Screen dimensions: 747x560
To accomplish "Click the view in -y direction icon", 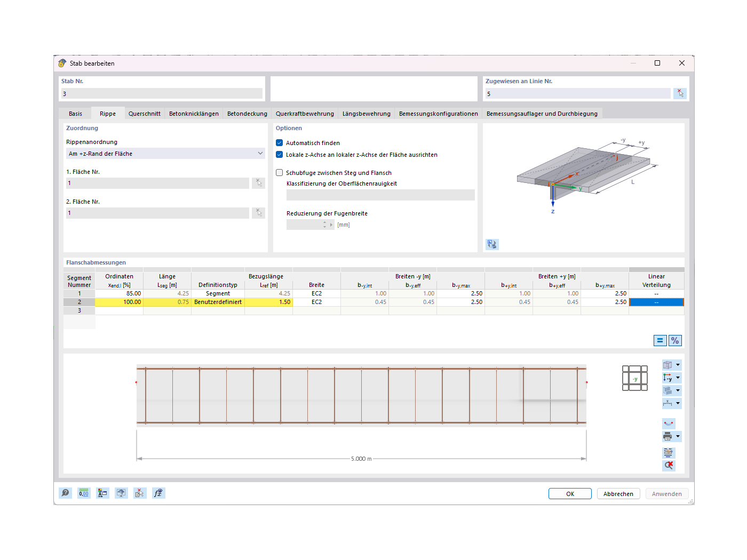I will click(667, 378).
